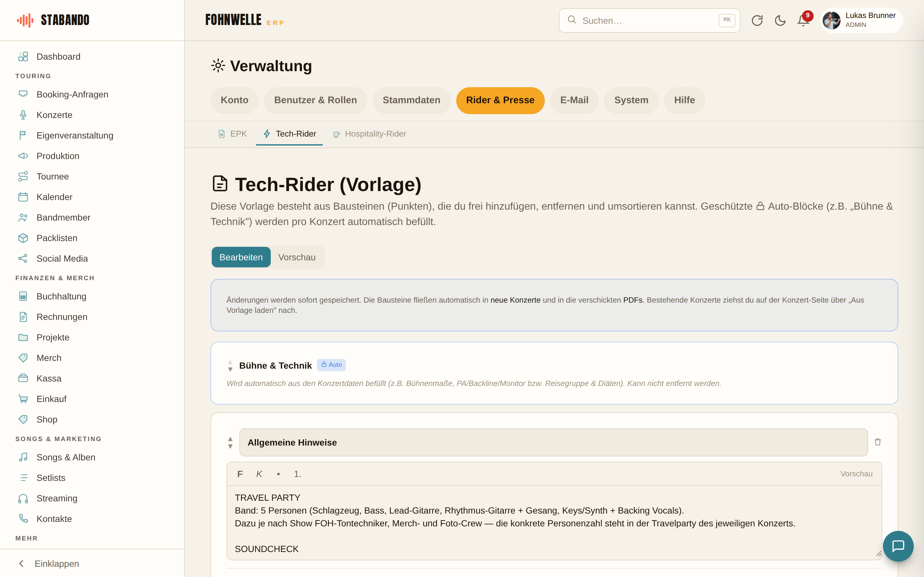The height and width of the screenshot is (577, 924).
Task: Move Allgemeine Hinweise block down
Action: [x=230, y=447]
